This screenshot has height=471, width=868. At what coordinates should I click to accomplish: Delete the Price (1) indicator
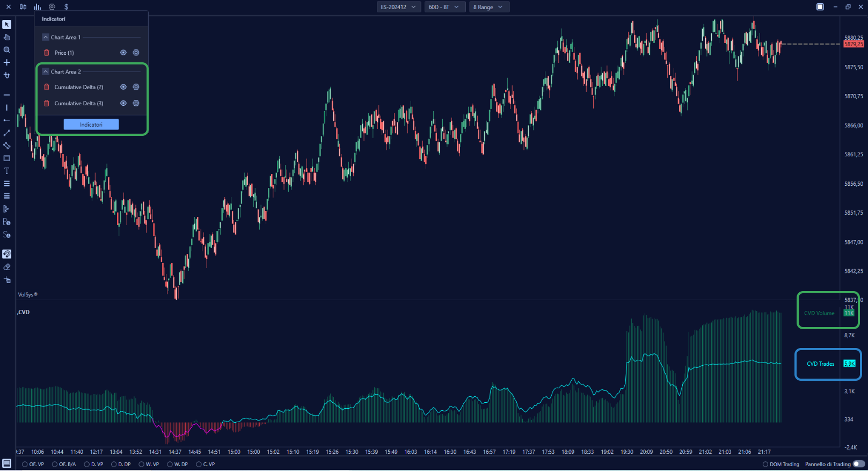[47, 53]
